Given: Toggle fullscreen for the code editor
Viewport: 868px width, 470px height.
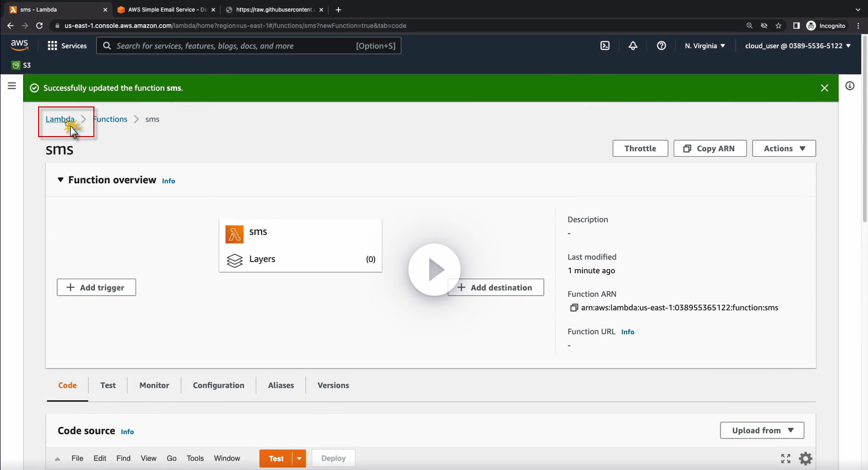Looking at the screenshot, I should [x=786, y=458].
